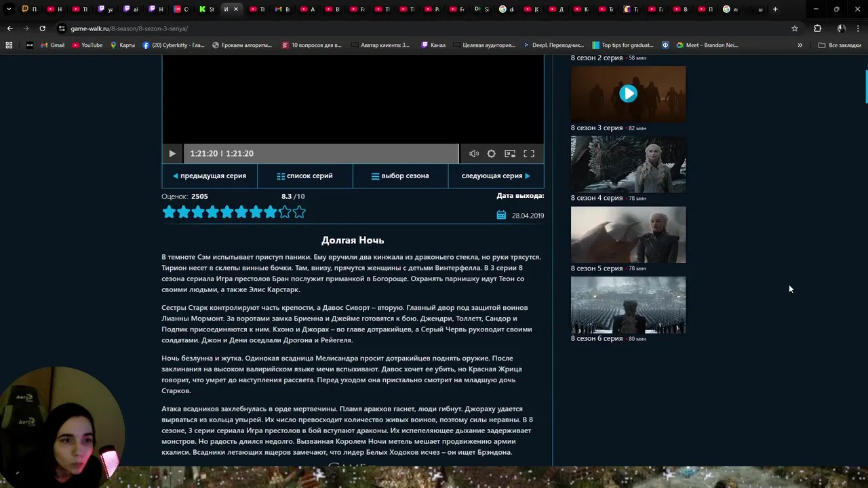Close the active game-walk tab
Screen dimensions: 868x488
click(236, 9)
